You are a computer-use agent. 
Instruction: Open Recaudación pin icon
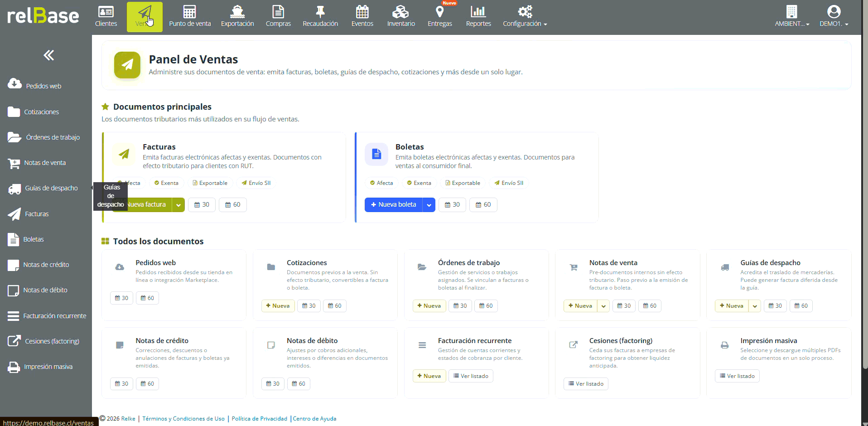(x=320, y=11)
